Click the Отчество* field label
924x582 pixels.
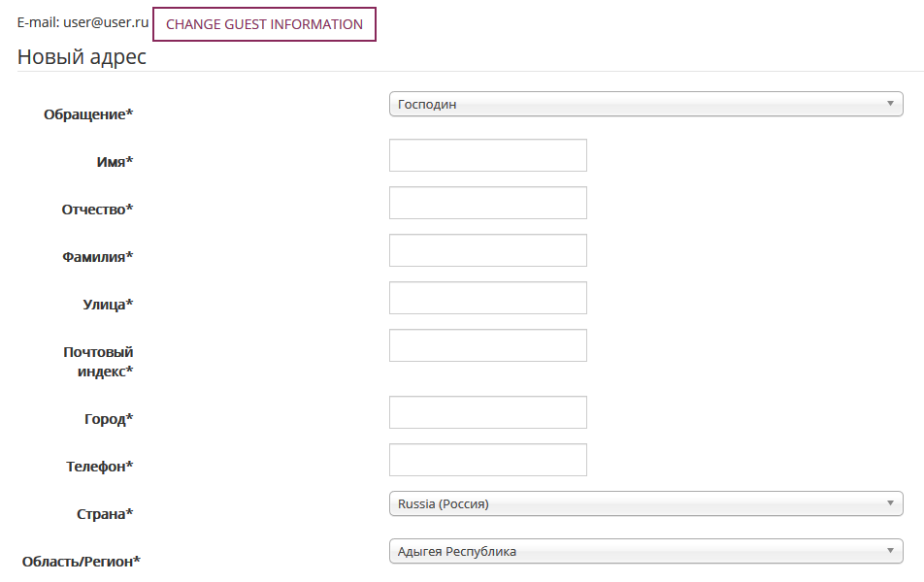pos(97,210)
